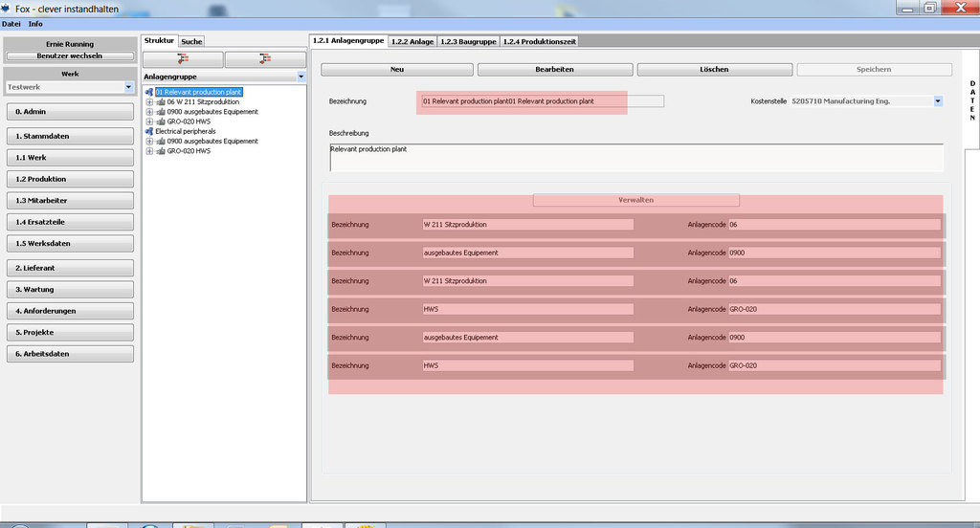
Task: Open the 1.4 Ersatzteile section
Action: tap(68, 222)
